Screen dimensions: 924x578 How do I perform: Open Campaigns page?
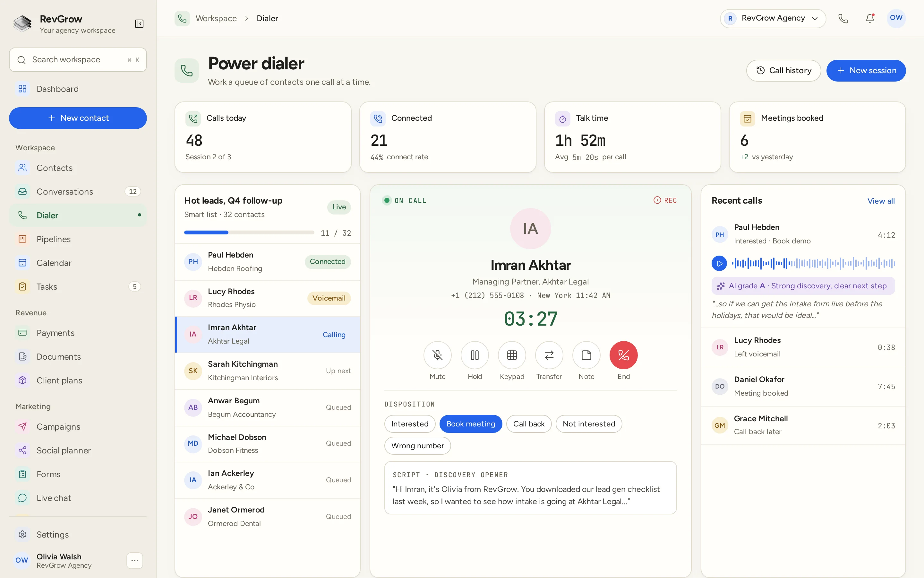[x=78, y=427]
